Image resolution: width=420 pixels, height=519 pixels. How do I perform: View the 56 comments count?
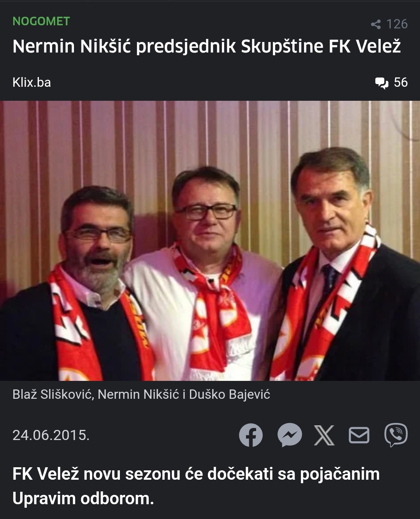401,82
